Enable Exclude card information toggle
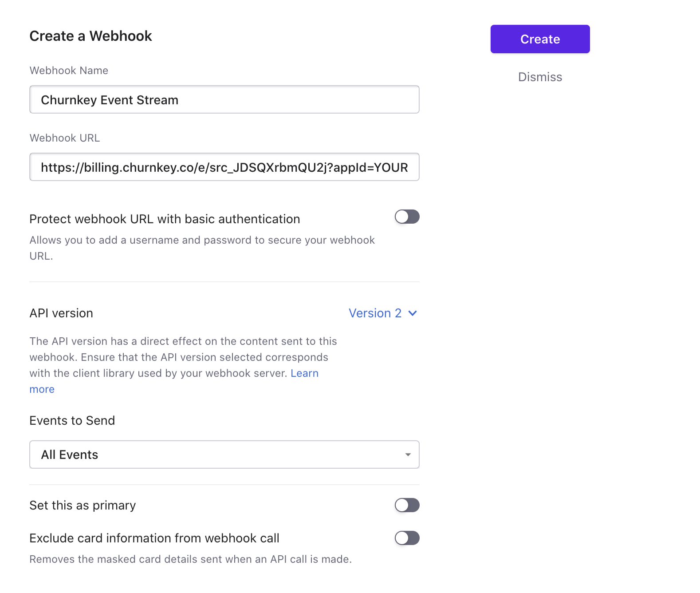The height and width of the screenshot is (593, 700). [x=407, y=538]
